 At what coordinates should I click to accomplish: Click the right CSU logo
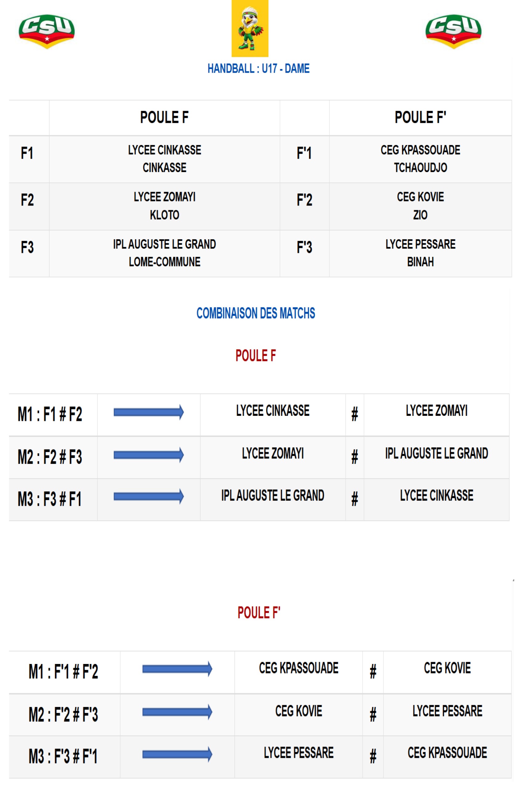[x=453, y=31]
